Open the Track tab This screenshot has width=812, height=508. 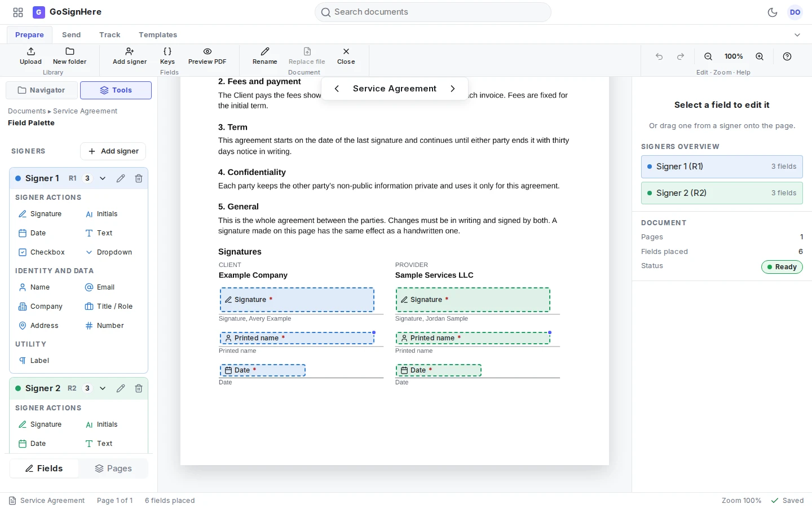tap(110, 35)
